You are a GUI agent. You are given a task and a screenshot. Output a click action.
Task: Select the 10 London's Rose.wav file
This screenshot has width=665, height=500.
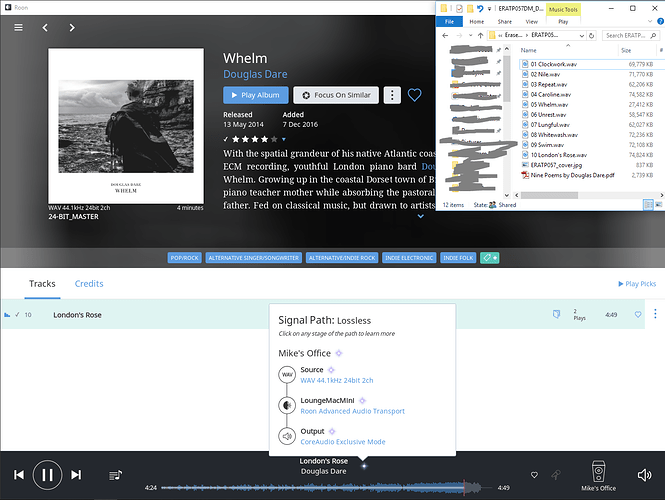(x=559, y=155)
